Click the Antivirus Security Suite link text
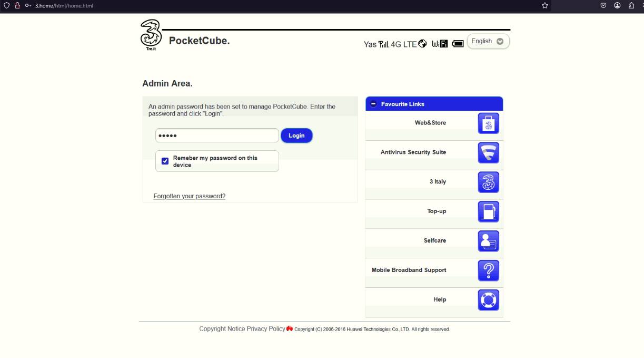Viewport: 644px width, 358px height. pos(413,152)
